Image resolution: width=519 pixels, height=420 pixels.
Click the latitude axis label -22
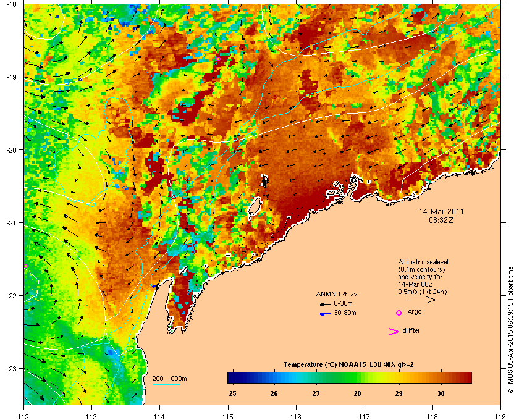[x=11, y=296]
